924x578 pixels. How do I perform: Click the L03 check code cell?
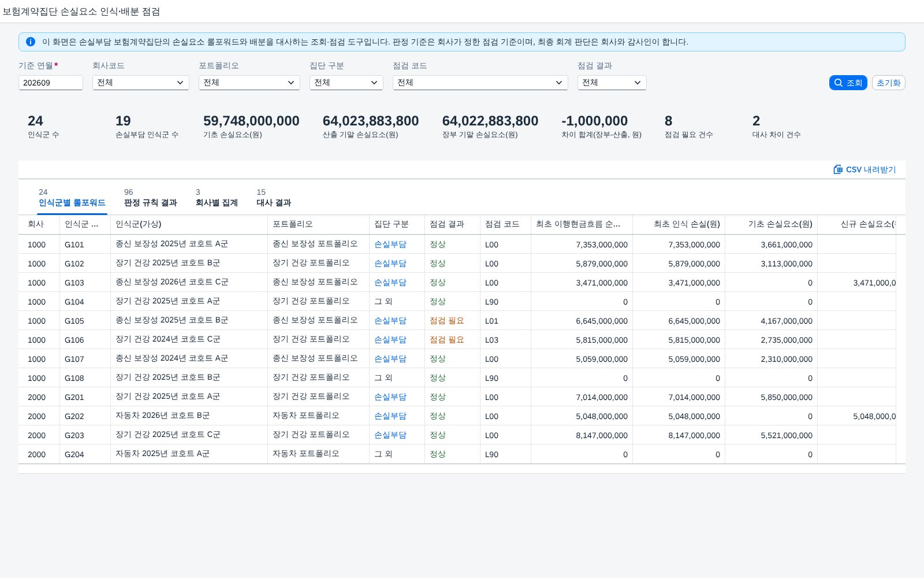tap(506, 340)
